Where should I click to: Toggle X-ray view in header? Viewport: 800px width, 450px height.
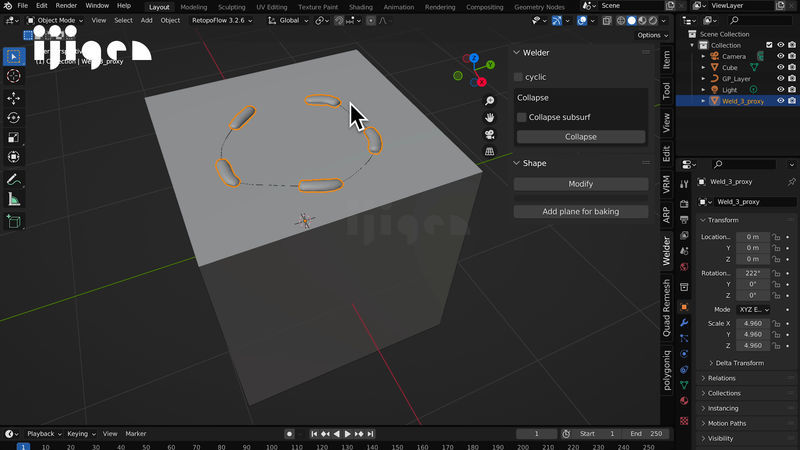click(607, 21)
